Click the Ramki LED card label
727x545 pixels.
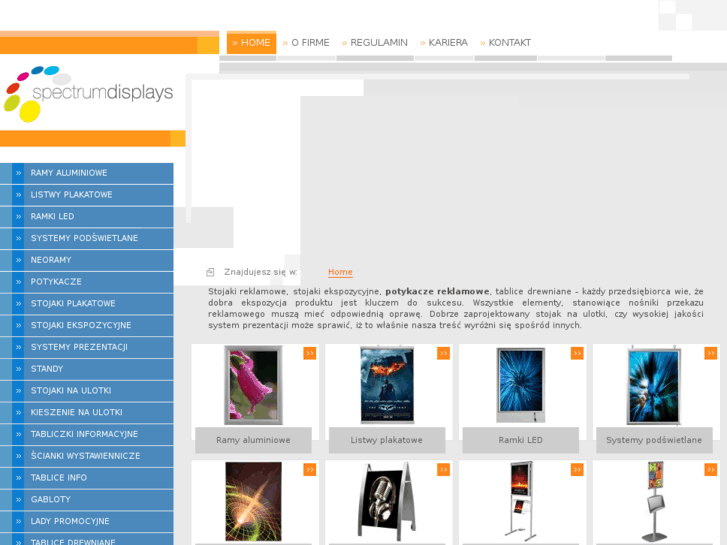coord(520,440)
